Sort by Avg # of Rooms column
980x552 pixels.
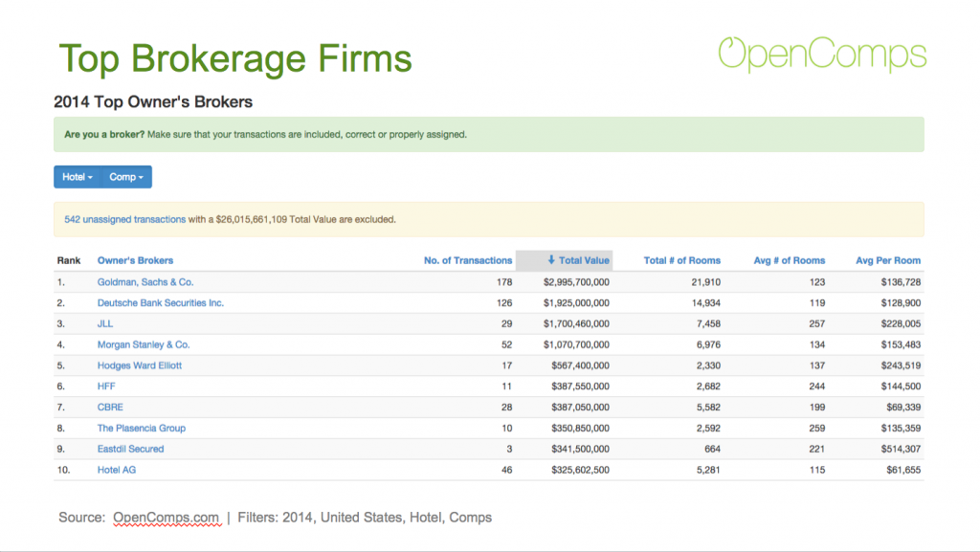790,260
